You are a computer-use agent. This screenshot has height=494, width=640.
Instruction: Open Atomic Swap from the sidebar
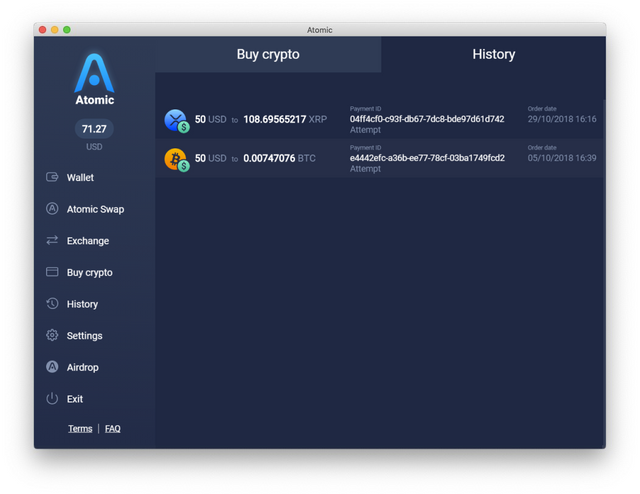click(x=95, y=209)
